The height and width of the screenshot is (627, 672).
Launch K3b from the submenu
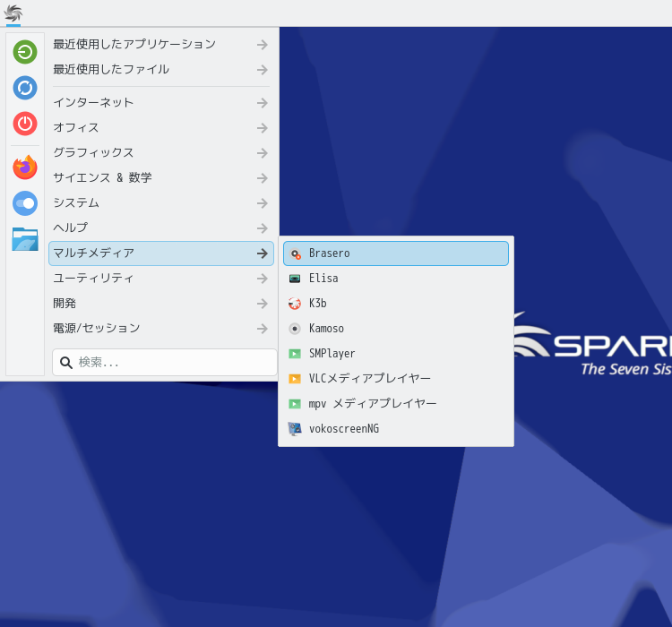[395, 304]
